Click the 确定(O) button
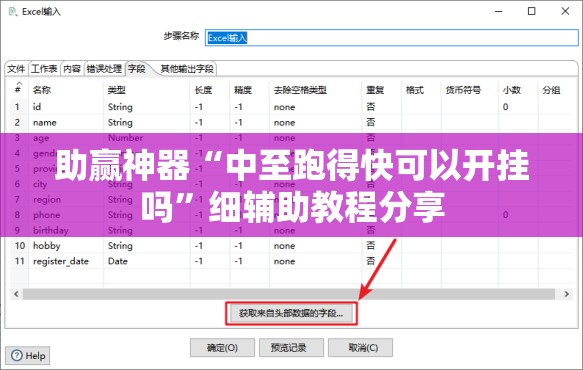Image resolution: width=583 pixels, height=370 pixels. 222,348
